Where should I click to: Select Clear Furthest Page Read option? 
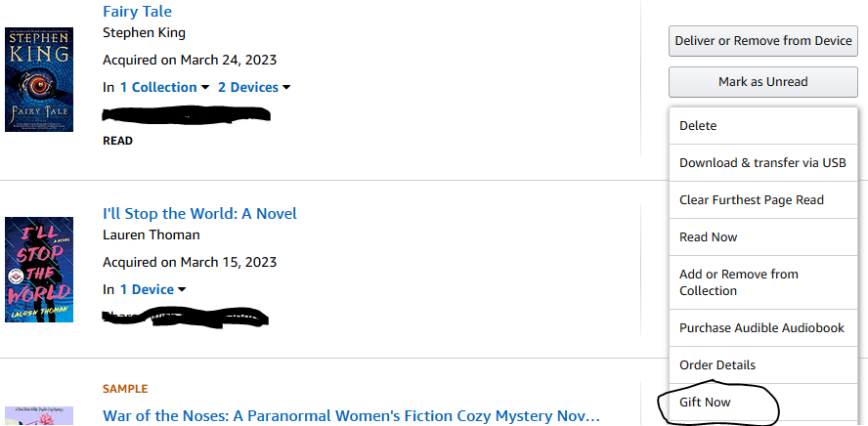click(x=752, y=200)
